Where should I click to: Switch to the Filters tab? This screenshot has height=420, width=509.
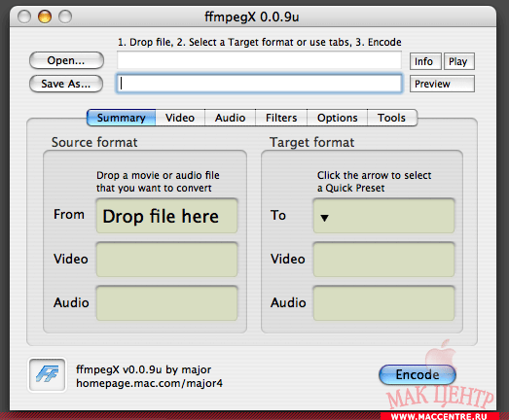(x=281, y=118)
